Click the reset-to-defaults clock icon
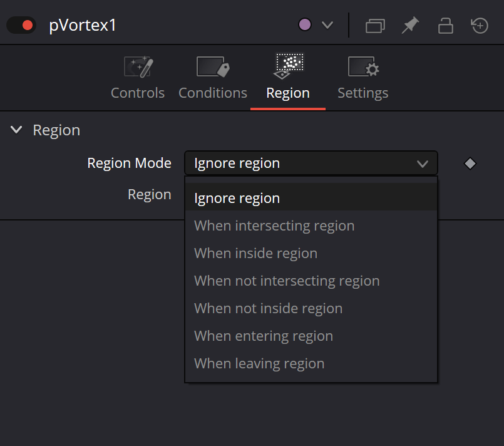The width and height of the screenshot is (504, 446). pyautogui.click(x=480, y=26)
